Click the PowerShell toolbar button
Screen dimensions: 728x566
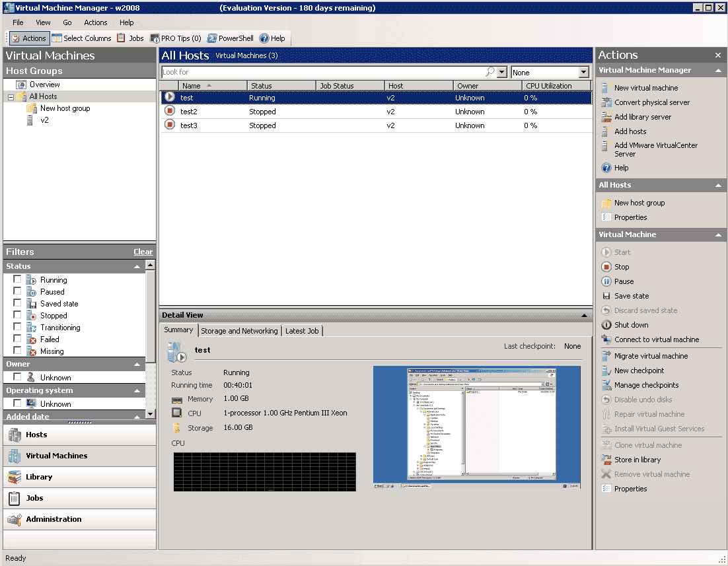click(231, 38)
